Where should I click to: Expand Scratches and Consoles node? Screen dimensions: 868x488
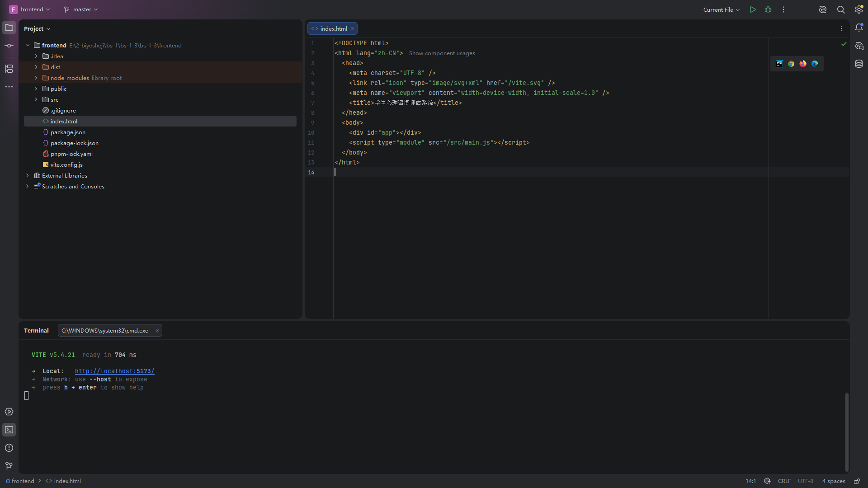click(28, 186)
